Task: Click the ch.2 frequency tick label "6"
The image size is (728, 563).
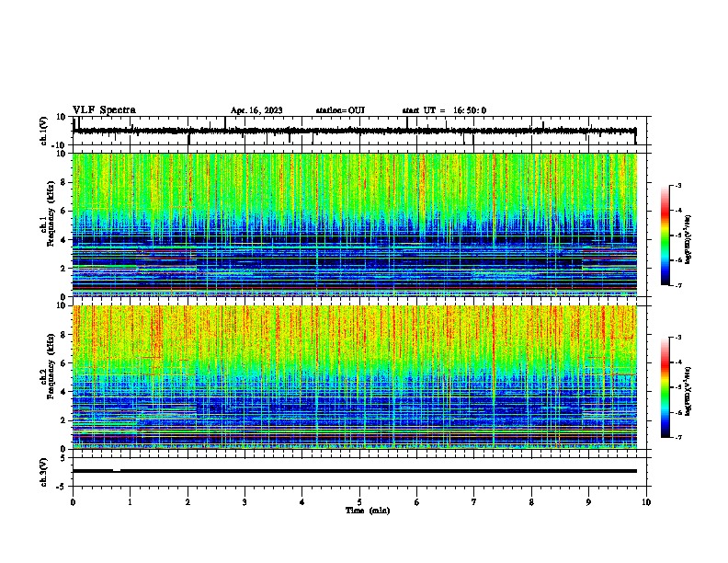Action: (x=63, y=363)
